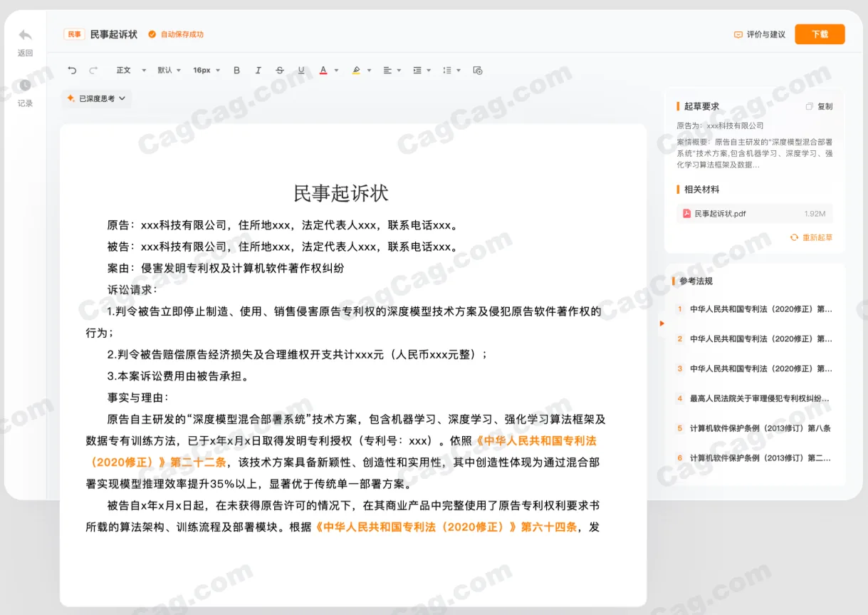Click the clear formatting icon
The width and height of the screenshot is (868, 615).
(478, 70)
